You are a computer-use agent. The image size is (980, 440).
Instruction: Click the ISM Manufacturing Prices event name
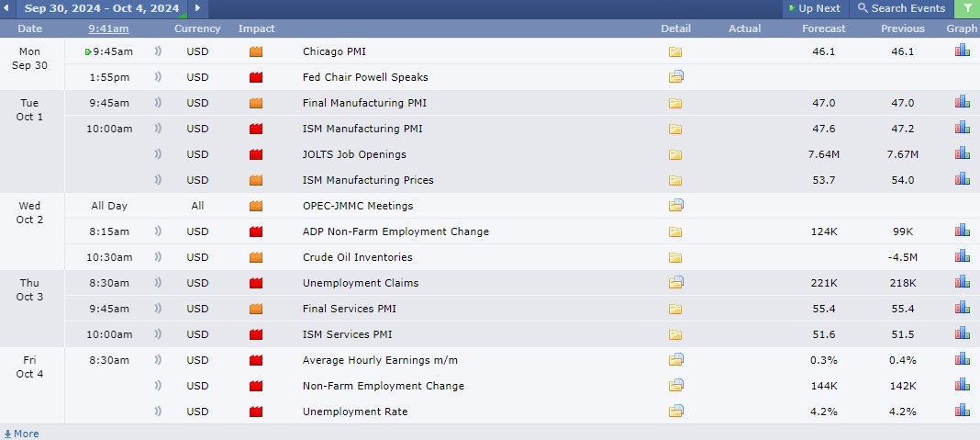click(368, 180)
